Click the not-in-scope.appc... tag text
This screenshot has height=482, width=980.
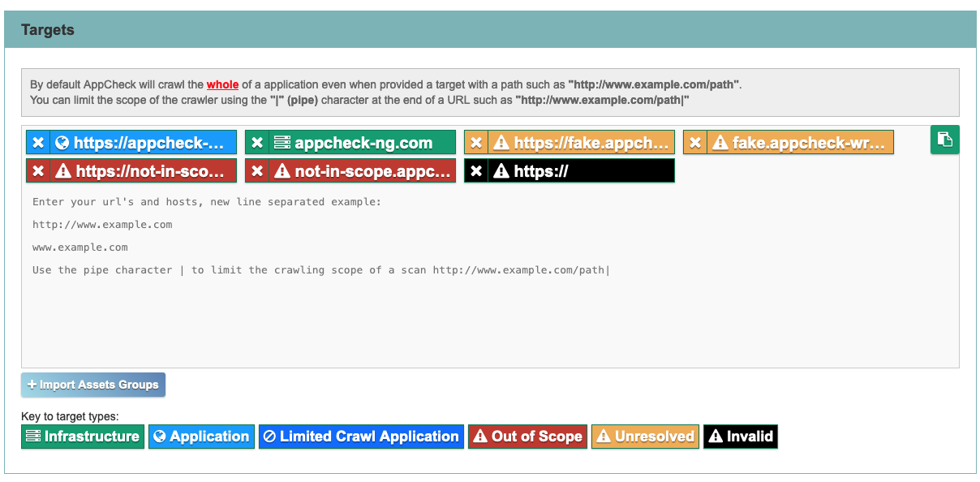point(372,171)
